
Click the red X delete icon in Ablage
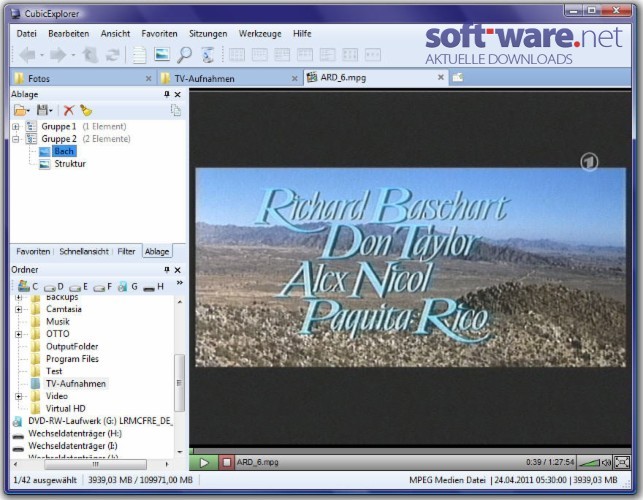(68, 110)
